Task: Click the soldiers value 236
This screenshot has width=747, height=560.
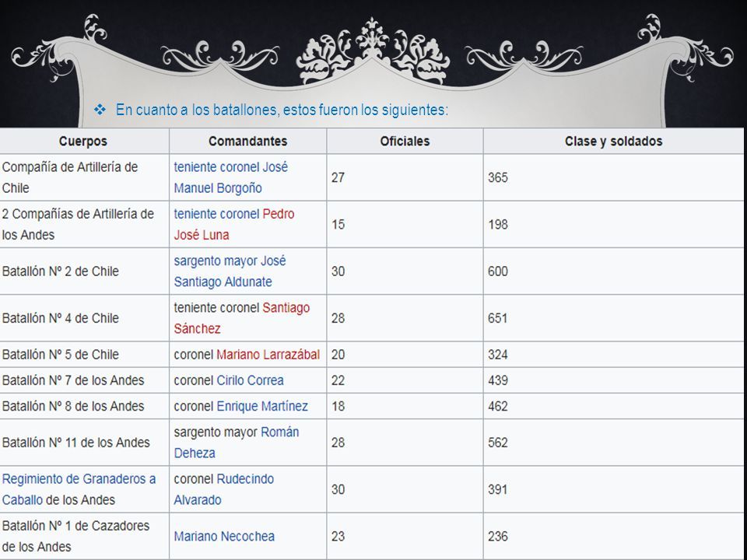Action: [x=498, y=537]
